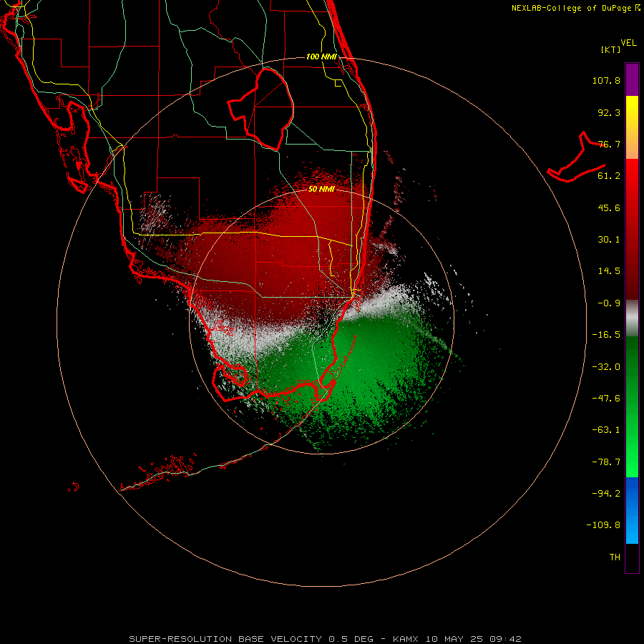Viewport: 644px width, 644px height.
Task: Click the gray near-zero segment of the color bar
Action: (x=632, y=318)
